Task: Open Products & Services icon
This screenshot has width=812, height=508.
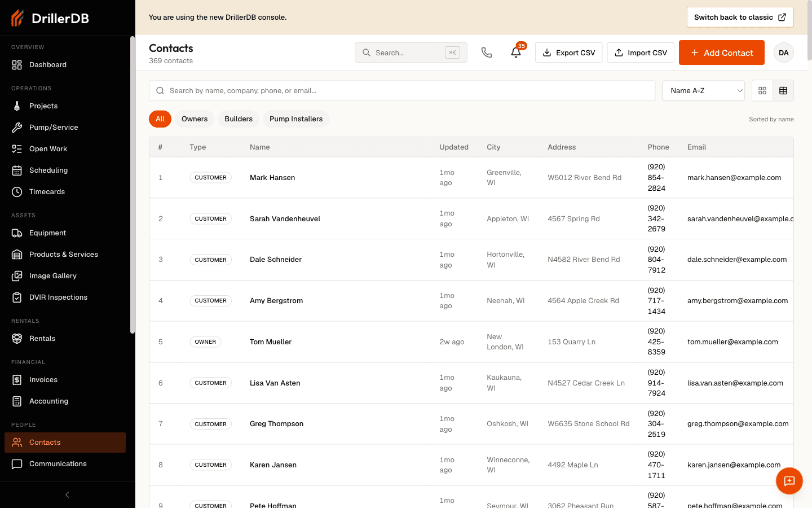Action: [17, 255]
